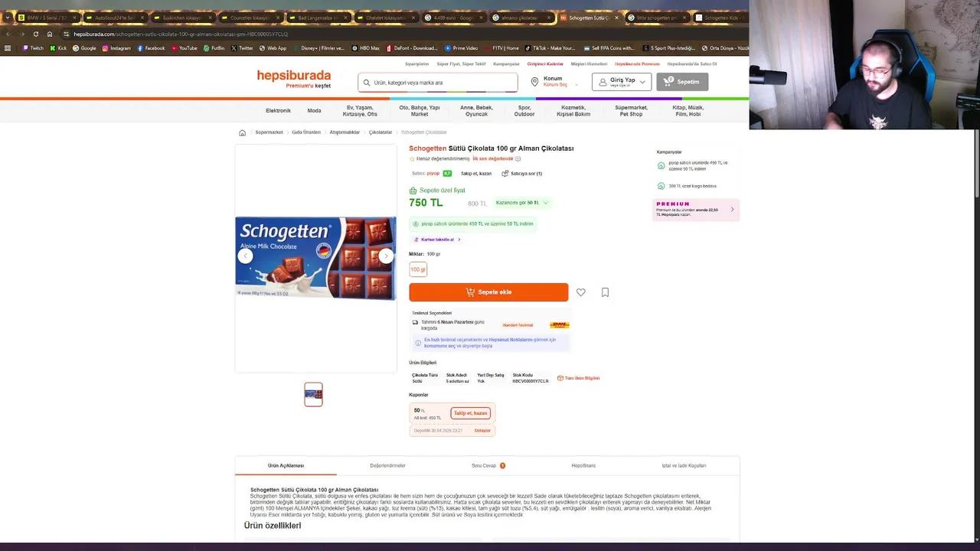This screenshot has width=980, height=551.
Task: Open Kozmetik, Kişisel Bakım category menu
Action: pyautogui.click(x=573, y=111)
